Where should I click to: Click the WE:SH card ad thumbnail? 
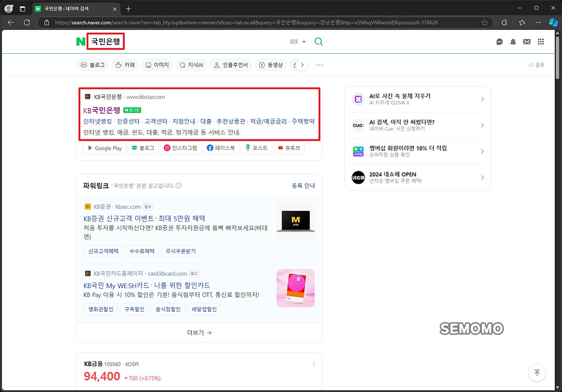click(295, 288)
